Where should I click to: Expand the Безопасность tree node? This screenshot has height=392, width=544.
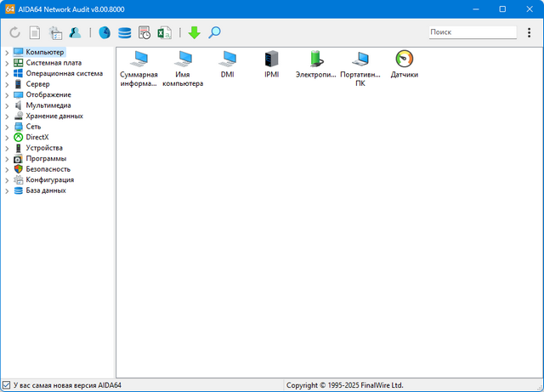tap(7, 170)
